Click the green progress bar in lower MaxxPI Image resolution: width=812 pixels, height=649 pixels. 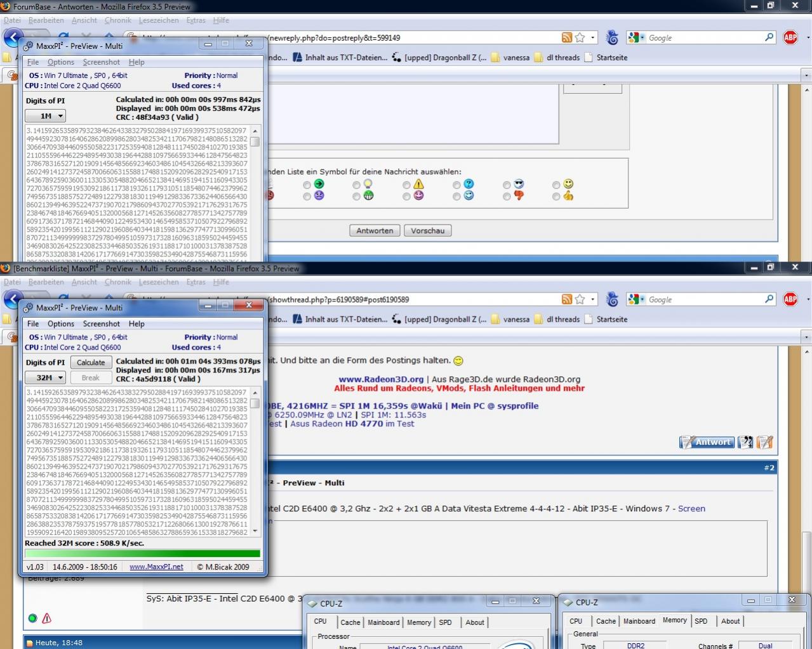point(143,554)
